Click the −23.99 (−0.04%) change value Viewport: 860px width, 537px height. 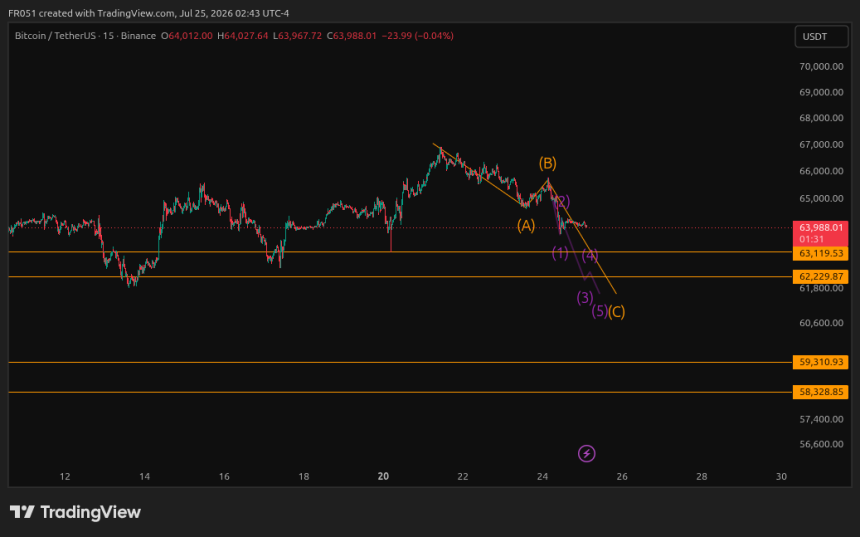point(417,36)
